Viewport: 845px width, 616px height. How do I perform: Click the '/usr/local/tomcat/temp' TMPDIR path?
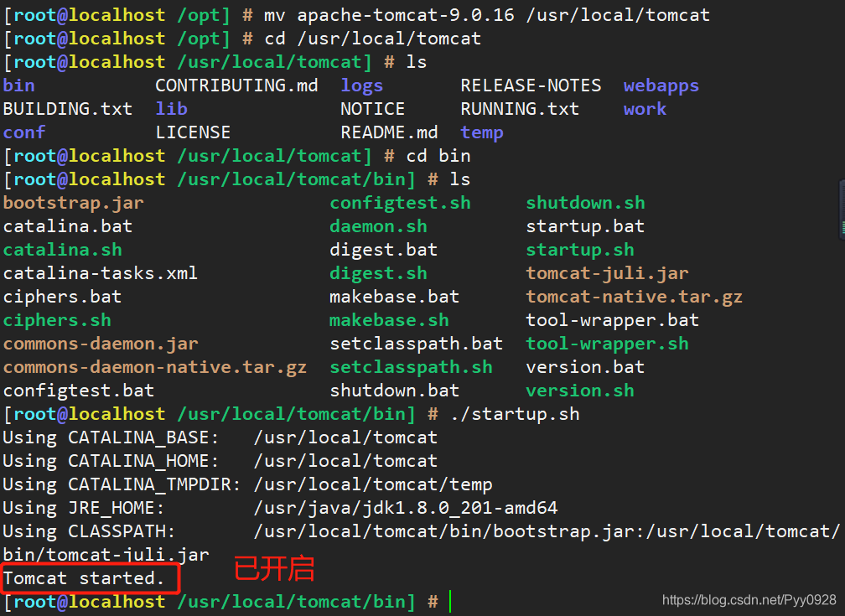pos(373,485)
